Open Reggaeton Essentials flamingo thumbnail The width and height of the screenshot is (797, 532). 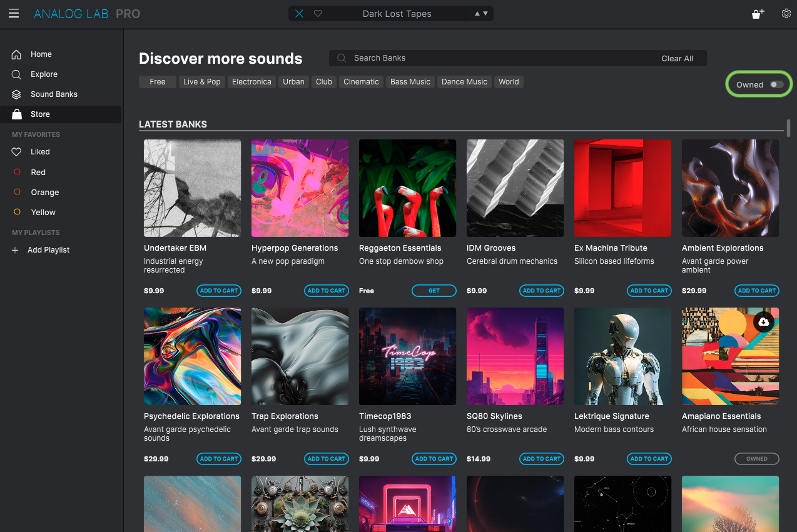[x=408, y=188]
